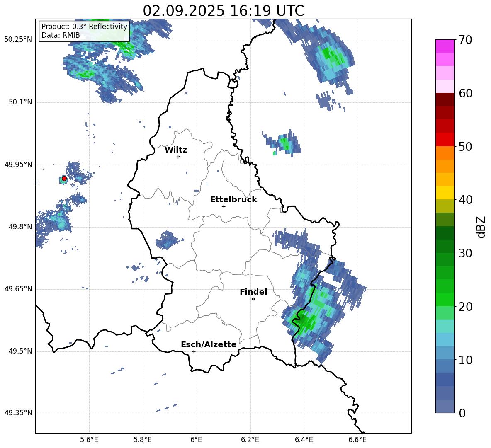This screenshot has height=448, width=491.
Task: Click the 5.8°E longitude label
Action: 143,440
